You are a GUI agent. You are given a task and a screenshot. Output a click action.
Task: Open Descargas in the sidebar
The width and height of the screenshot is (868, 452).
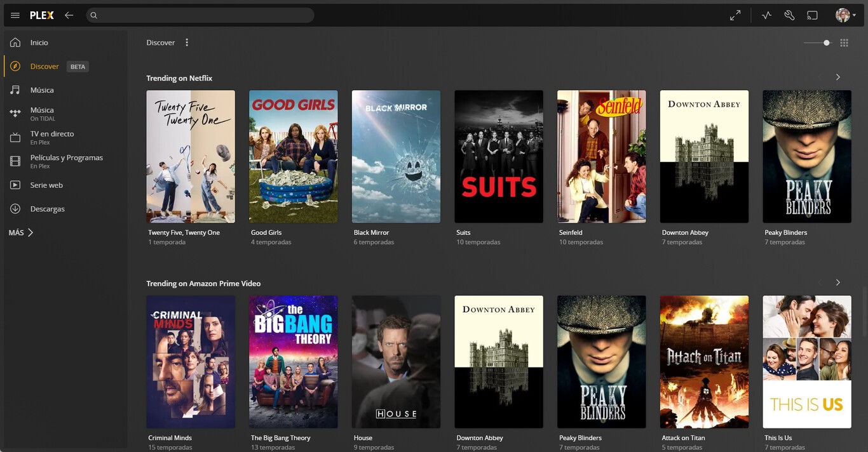pyautogui.click(x=48, y=208)
